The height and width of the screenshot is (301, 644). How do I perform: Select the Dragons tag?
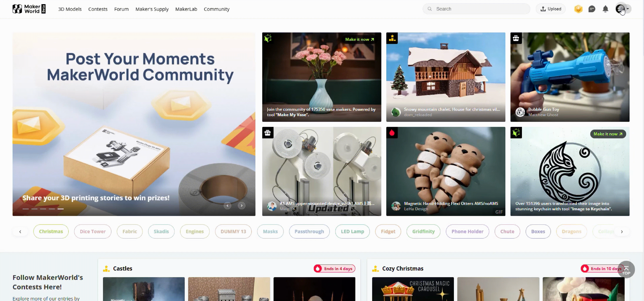(x=571, y=232)
